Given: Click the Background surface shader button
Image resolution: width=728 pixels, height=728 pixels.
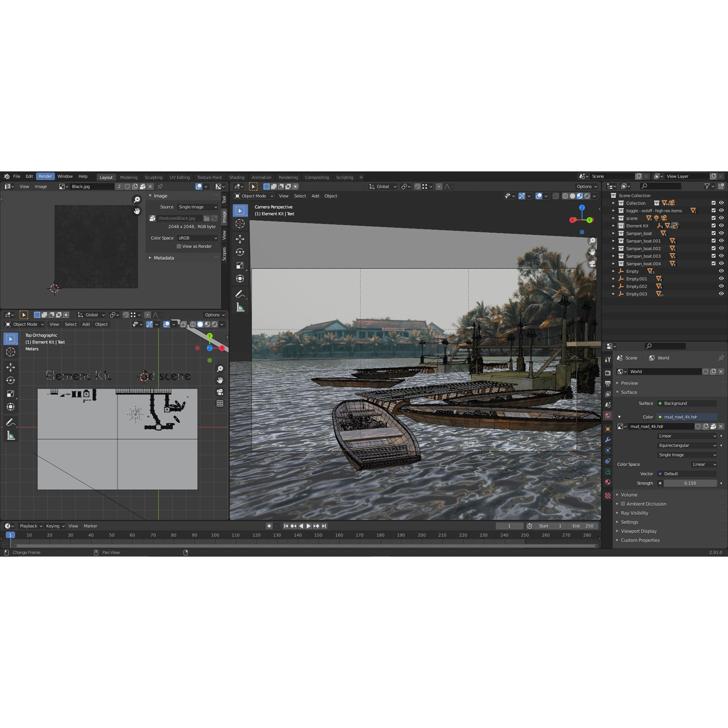Looking at the screenshot, I should [687, 403].
